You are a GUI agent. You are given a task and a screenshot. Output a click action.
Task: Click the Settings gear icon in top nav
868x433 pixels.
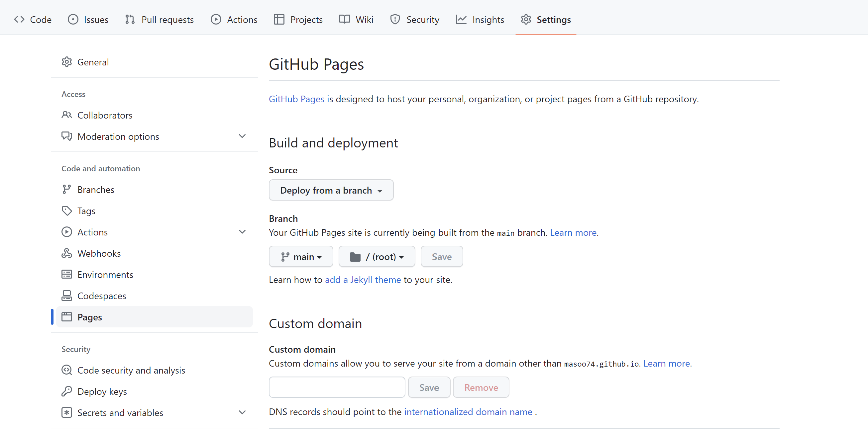526,20
